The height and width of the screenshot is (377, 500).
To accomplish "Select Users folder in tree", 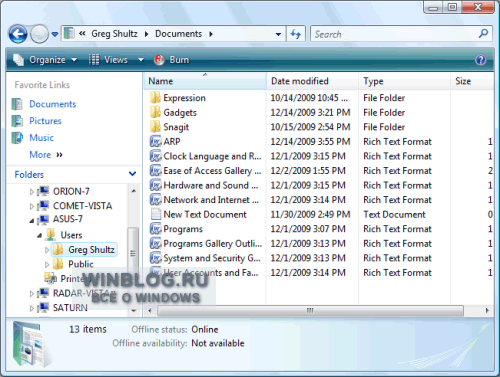I will click(71, 235).
